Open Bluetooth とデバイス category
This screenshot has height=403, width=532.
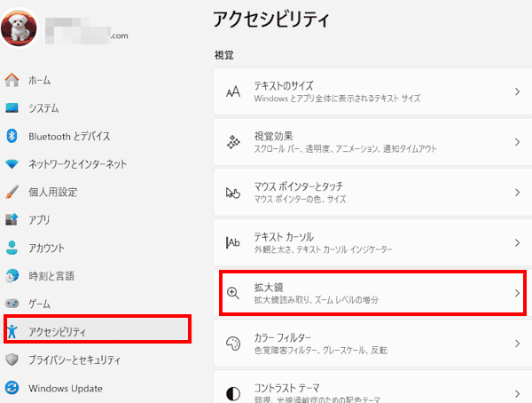pyautogui.click(x=69, y=137)
